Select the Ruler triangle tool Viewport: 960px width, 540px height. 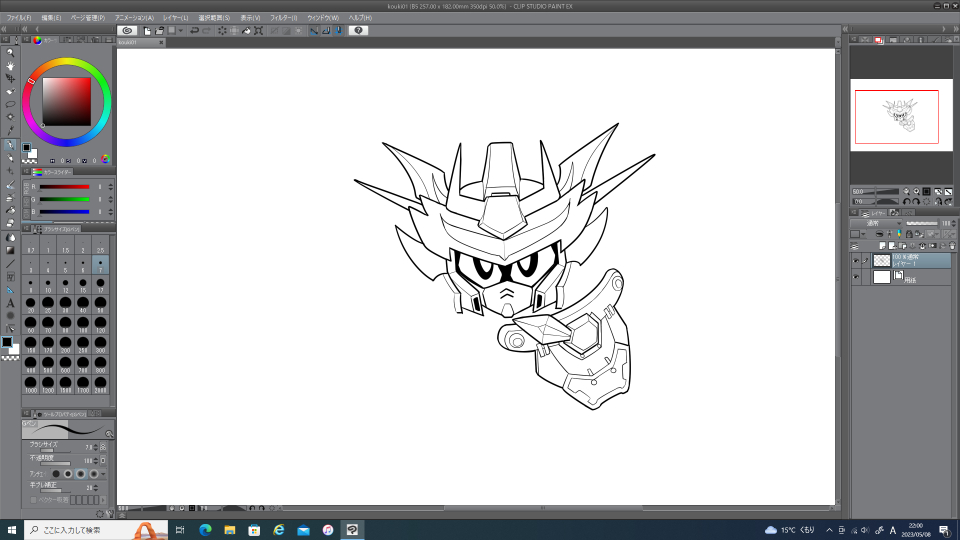click(10, 290)
